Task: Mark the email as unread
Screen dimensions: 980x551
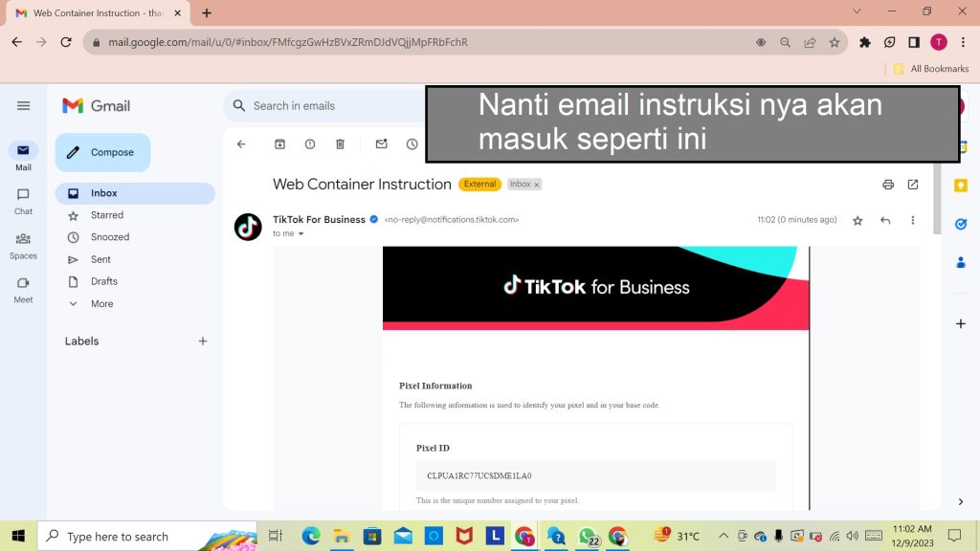Action: [x=381, y=144]
